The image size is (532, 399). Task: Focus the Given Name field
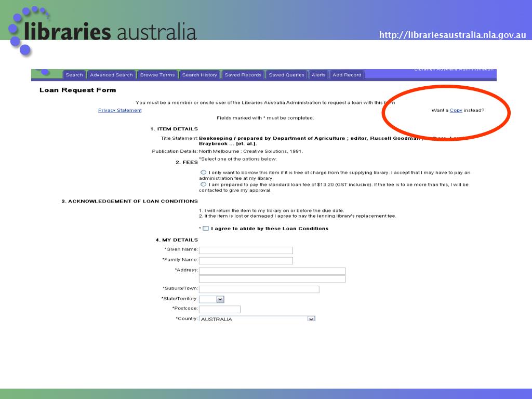coord(246,250)
